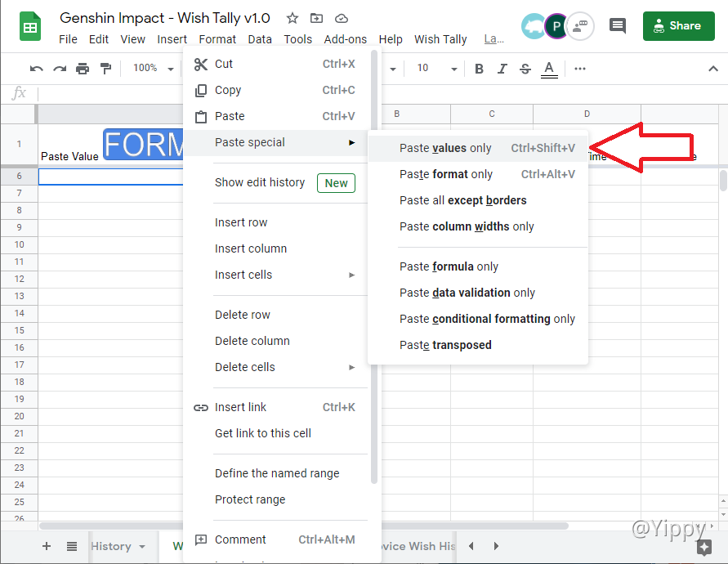The height and width of the screenshot is (564, 728).
Task: Expand the History sheet tab arrow
Action: coord(142,547)
